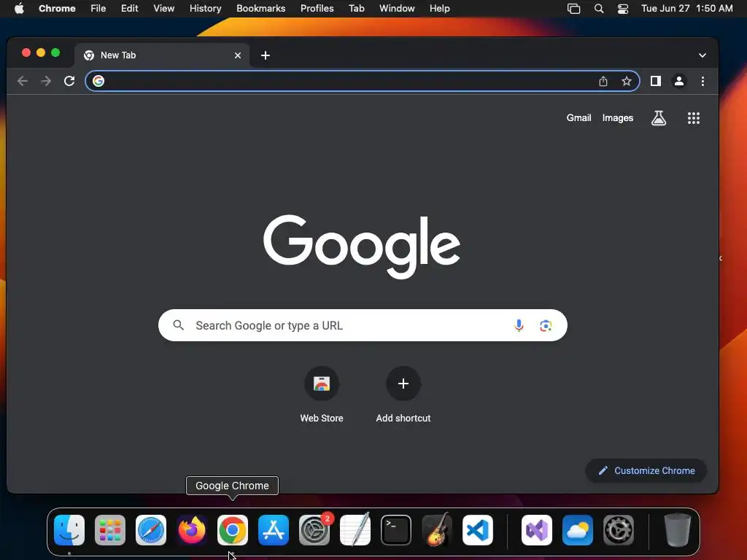This screenshot has height=560, width=747.
Task: Toggle the Chrome side panel icon
Action: click(656, 81)
